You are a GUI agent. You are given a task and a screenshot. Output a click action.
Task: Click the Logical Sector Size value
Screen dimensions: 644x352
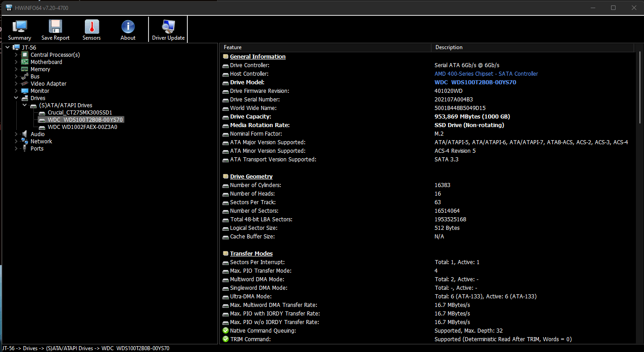tap(447, 228)
